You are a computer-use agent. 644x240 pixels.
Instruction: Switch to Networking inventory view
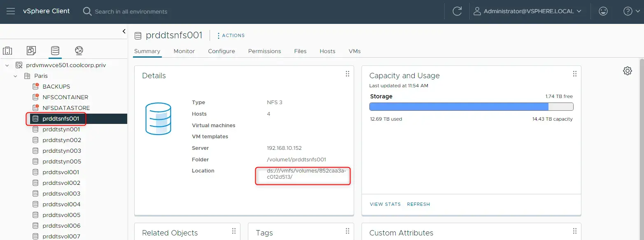click(79, 51)
